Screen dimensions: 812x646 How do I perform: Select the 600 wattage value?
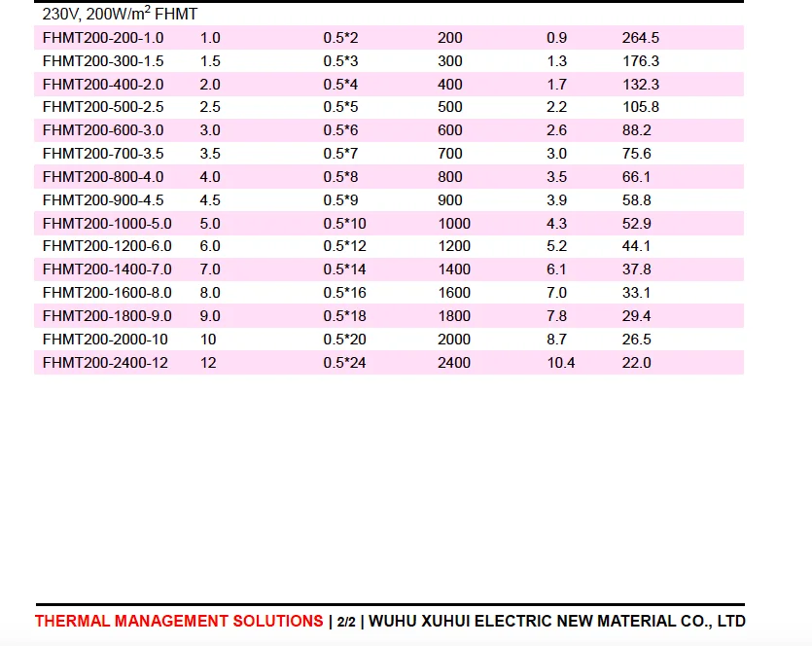[450, 130]
